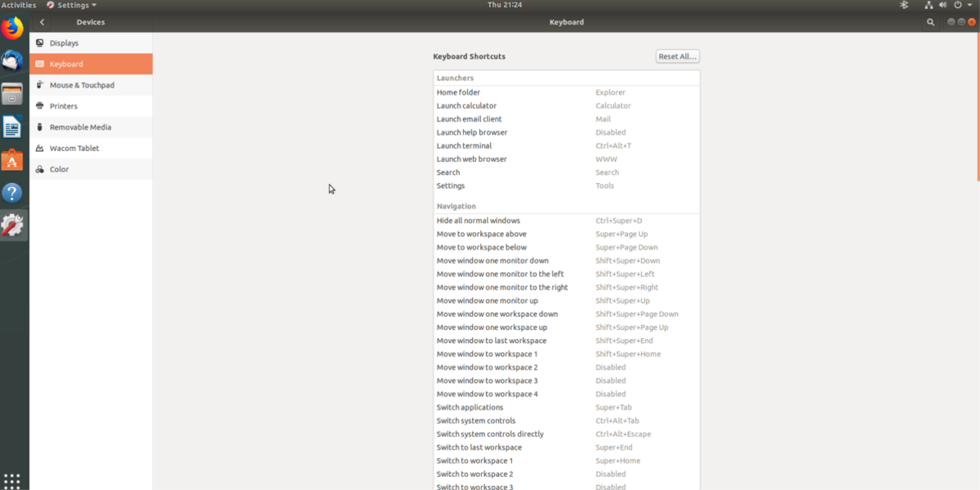Edit the Launch email client shortcut
The height and width of the screenshot is (490, 980).
566,119
